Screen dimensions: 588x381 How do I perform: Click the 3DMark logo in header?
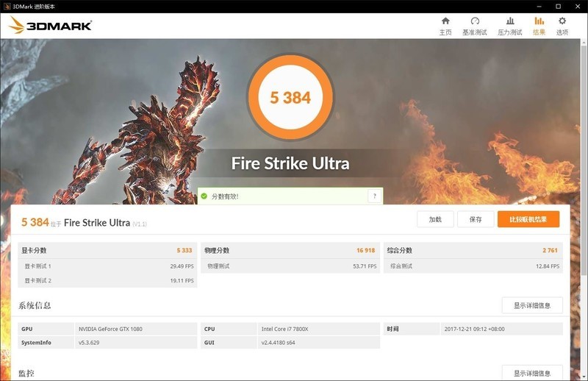point(50,26)
